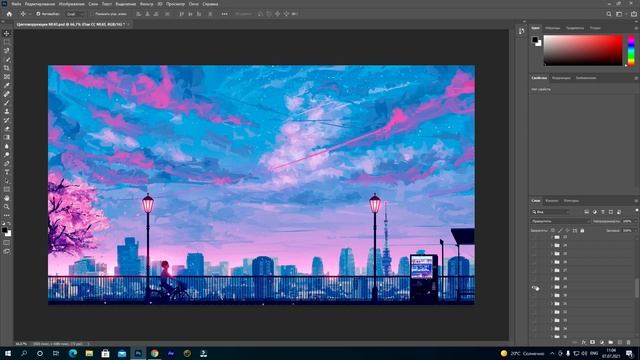Open the blend mode dropdown
The height and width of the screenshot is (360, 640).
pos(561,221)
